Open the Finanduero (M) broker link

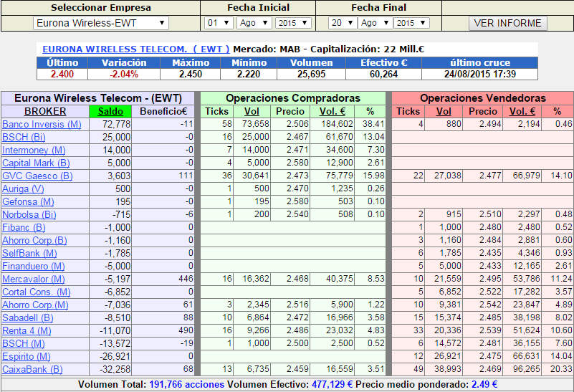pyautogui.click(x=33, y=266)
